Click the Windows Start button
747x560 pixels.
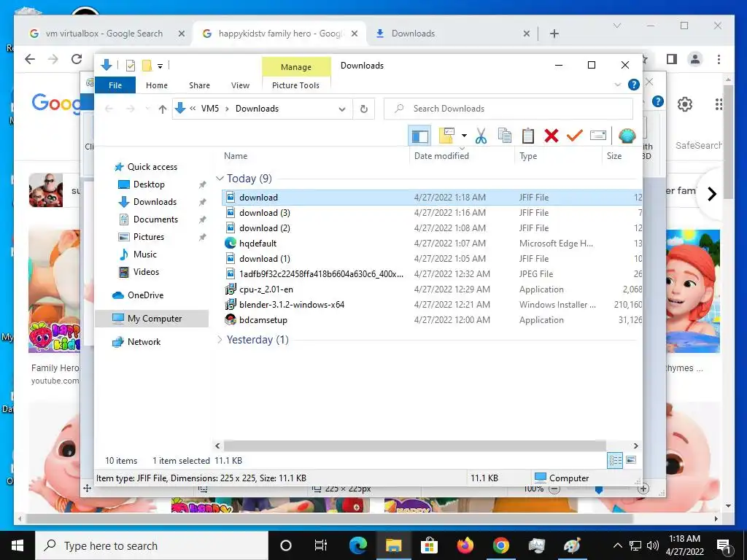coord(18,545)
